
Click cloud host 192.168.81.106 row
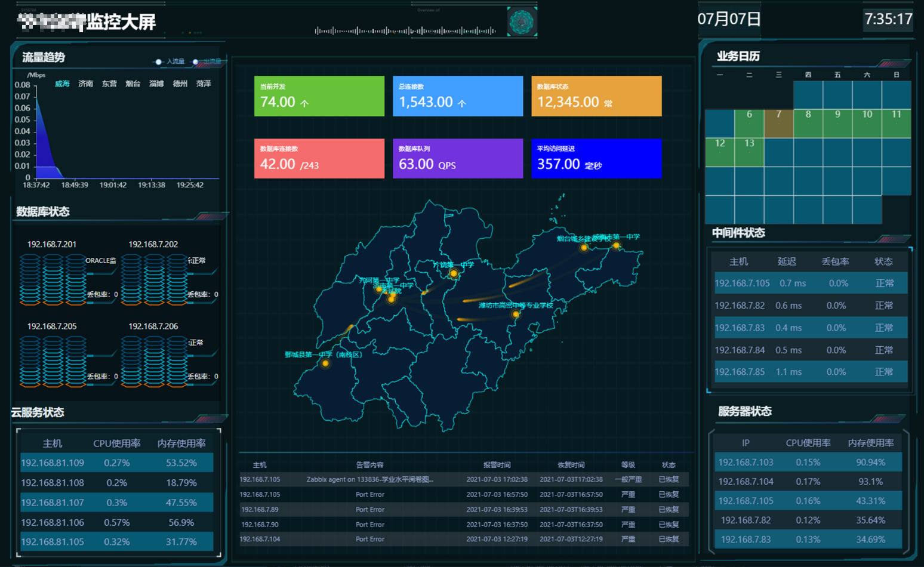tap(117, 522)
